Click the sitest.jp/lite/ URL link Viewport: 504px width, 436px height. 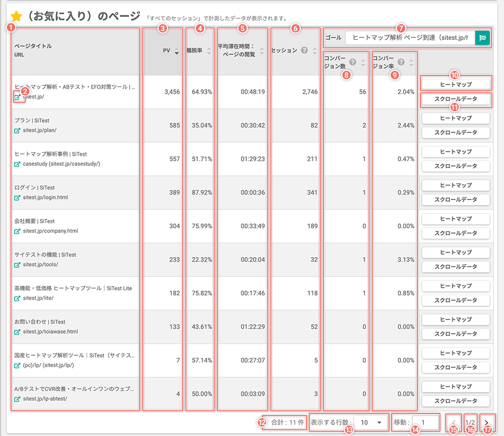[x=38, y=298]
